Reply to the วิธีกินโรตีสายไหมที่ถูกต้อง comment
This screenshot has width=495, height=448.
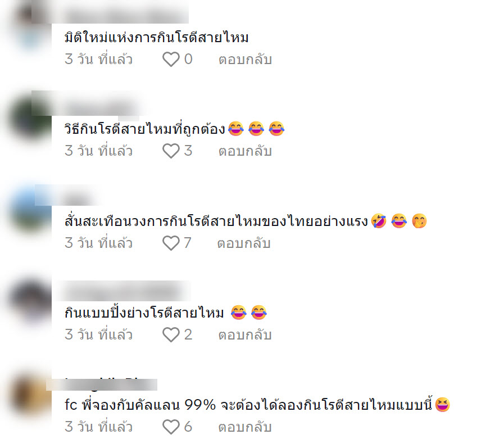coord(246,151)
